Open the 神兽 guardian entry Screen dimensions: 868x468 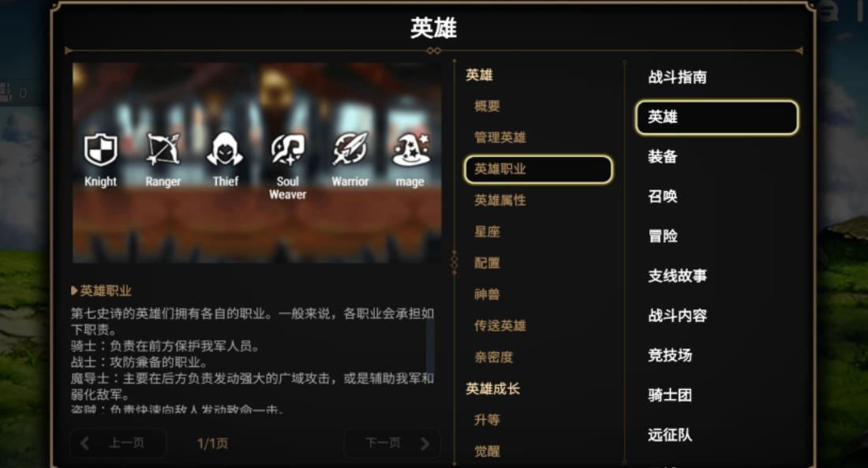coord(487,294)
